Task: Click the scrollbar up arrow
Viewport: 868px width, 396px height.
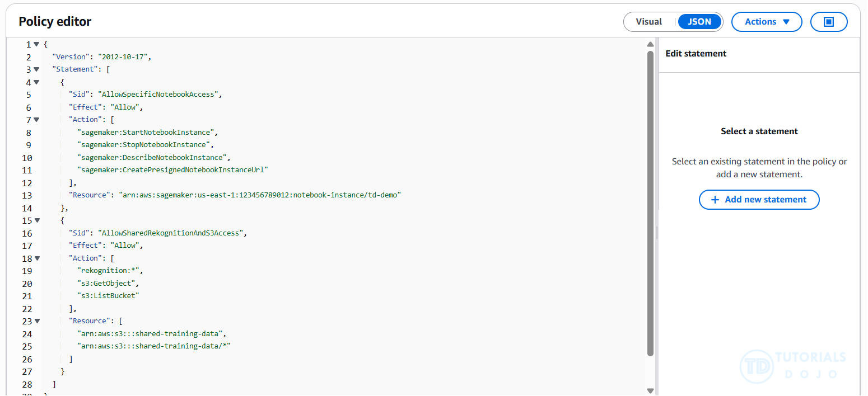Action: click(650, 44)
